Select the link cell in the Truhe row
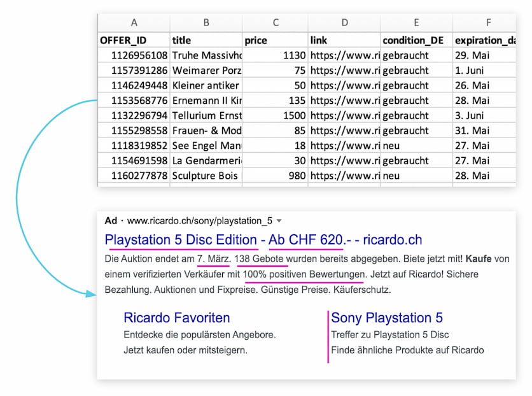The image size is (532, 396). 344,55
